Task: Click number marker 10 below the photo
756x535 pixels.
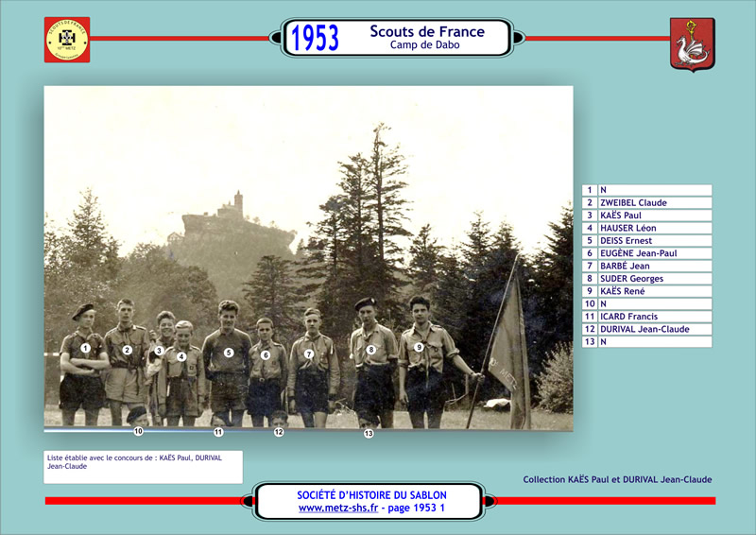Action: (138, 431)
